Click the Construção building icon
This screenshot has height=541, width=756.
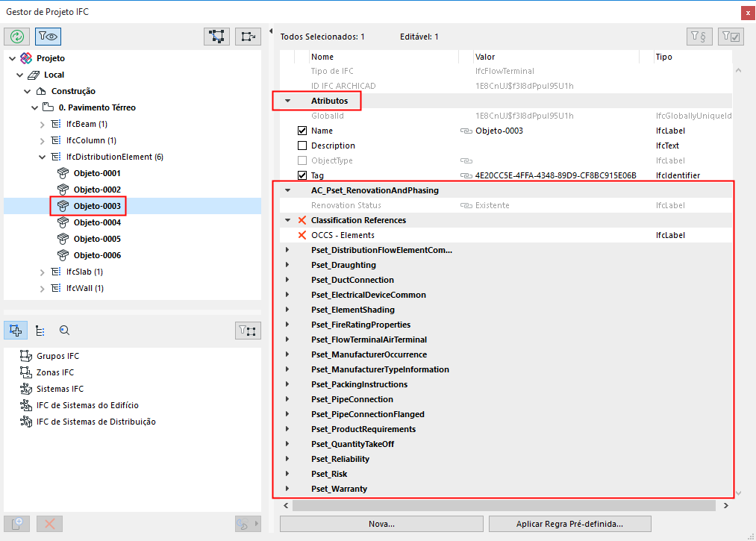tap(41, 91)
